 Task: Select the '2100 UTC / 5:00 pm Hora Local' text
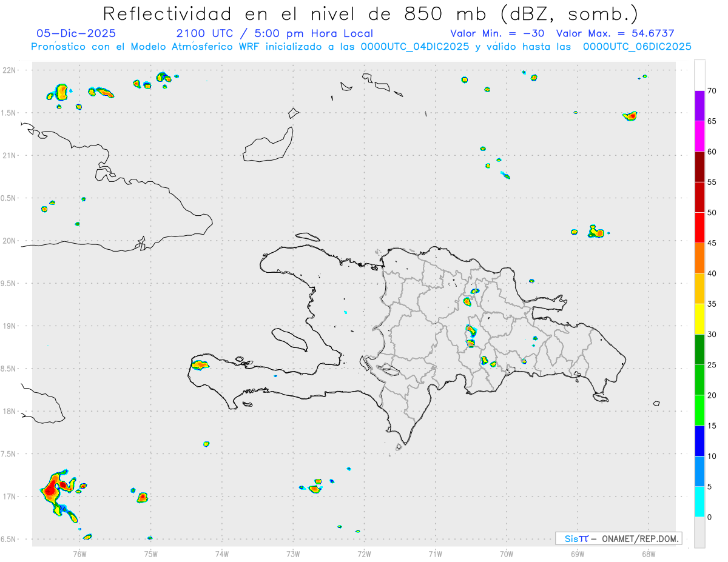[275, 33]
